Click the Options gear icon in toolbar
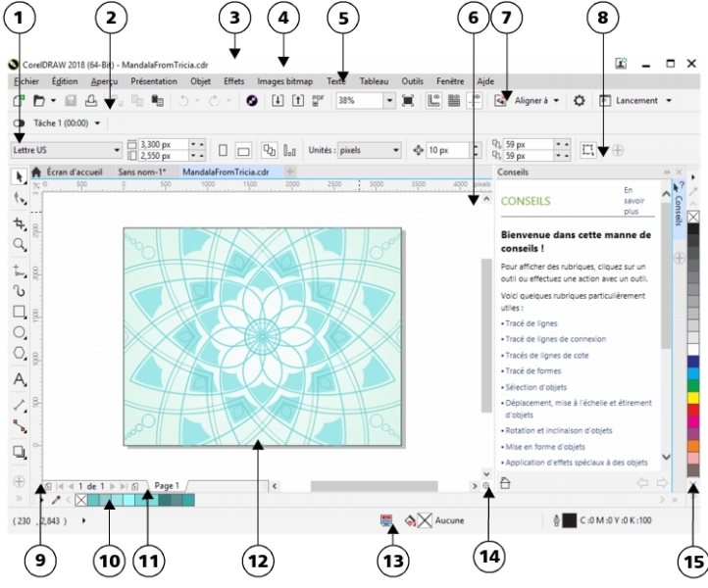The width and height of the screenshot is (708, 588). click(580, 100)
